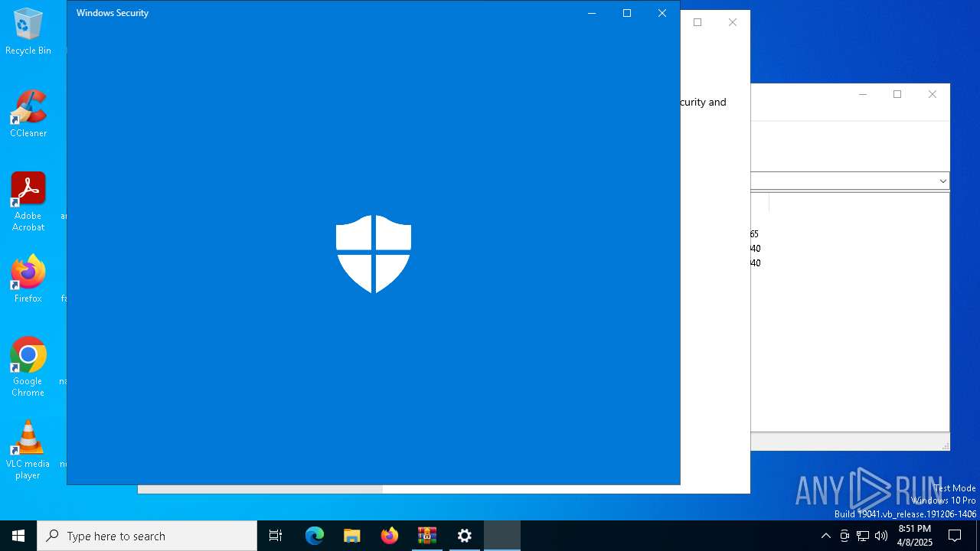Open Settings gear in the taskbar
This screenshot has width=980, height=551.
[x=465, y=536]
